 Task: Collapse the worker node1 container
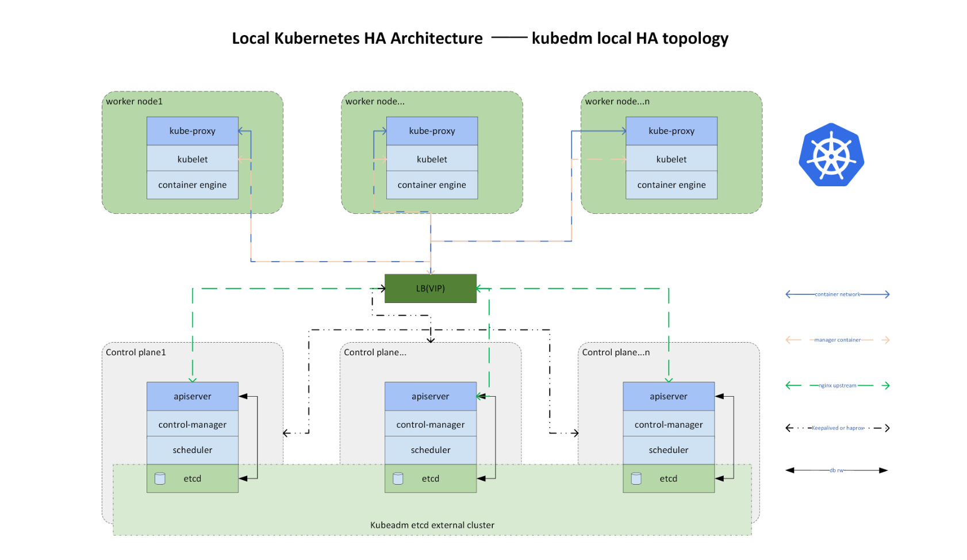135,101
